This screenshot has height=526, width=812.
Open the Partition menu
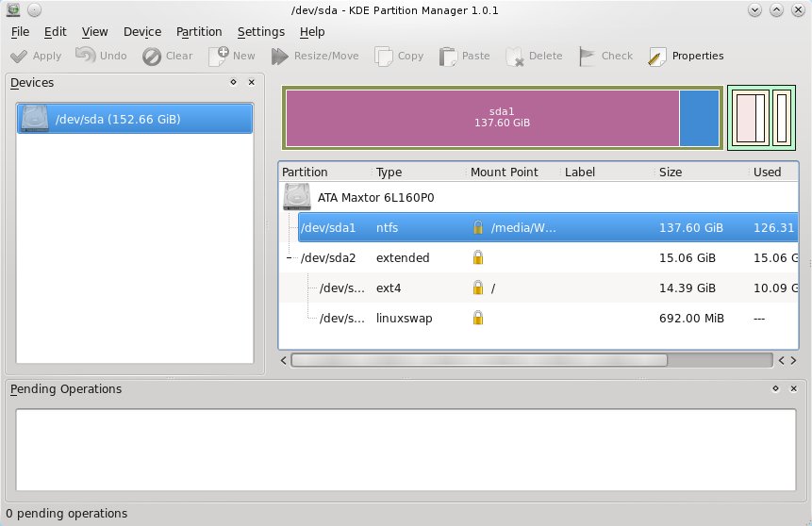[x=199, y=31]
